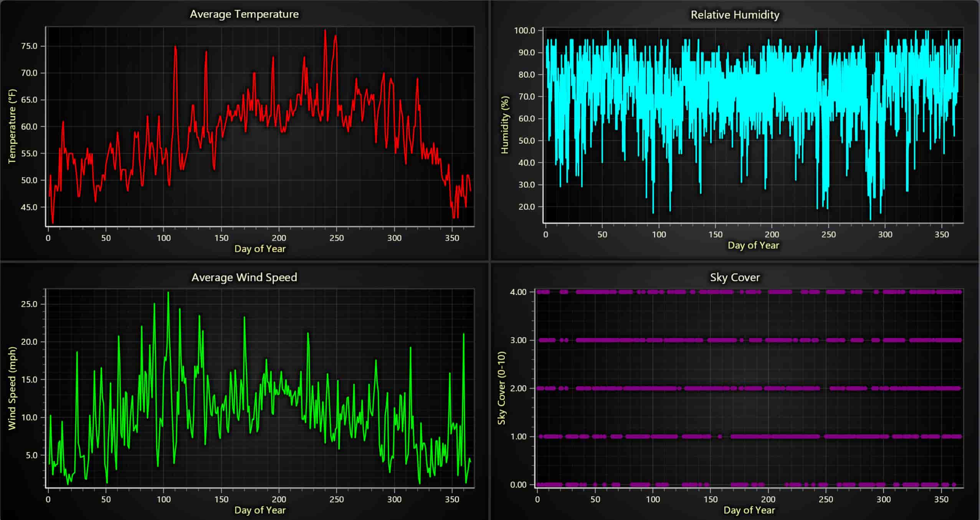Click the Sky Cover chart title
980x520 pixels.
point(735,277)
